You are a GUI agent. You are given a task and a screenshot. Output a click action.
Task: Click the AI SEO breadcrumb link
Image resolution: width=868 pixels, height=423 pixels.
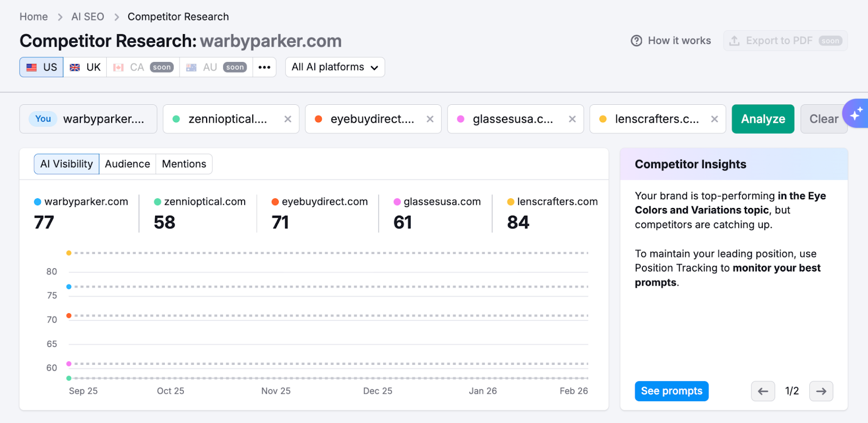pyautogui.click(x=87, y=17)
